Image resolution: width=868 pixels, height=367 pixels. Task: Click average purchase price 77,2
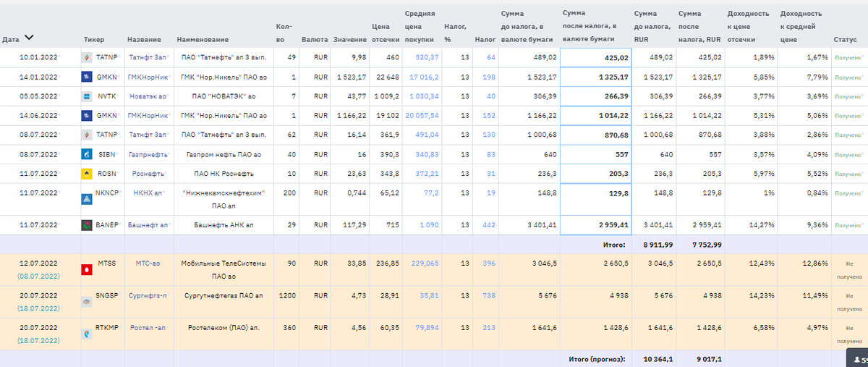(431, 193)
